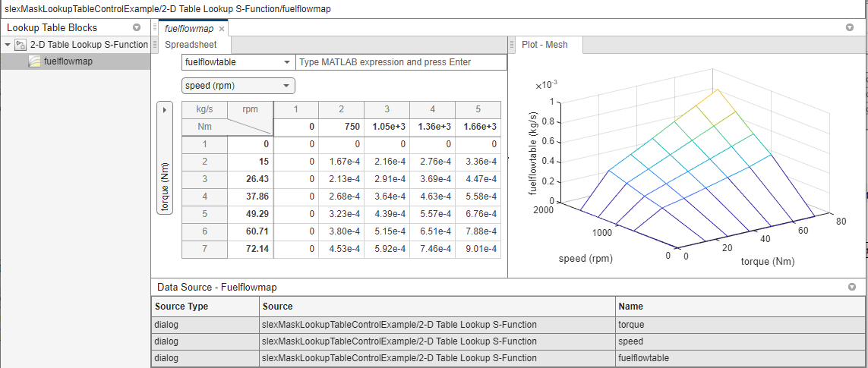
Task: Expand the arrow button above torque (Nm)
Action: [164, 109]
